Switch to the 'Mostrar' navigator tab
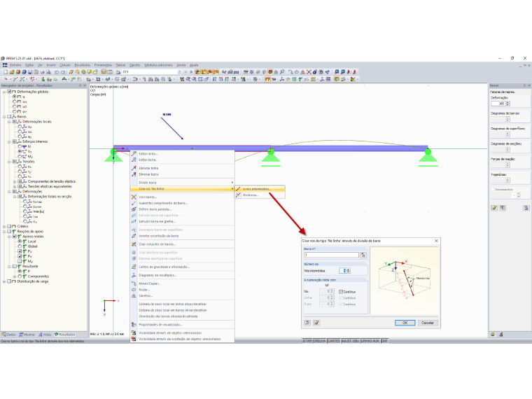This screenshot has height=399, width=532. [27, 335]
